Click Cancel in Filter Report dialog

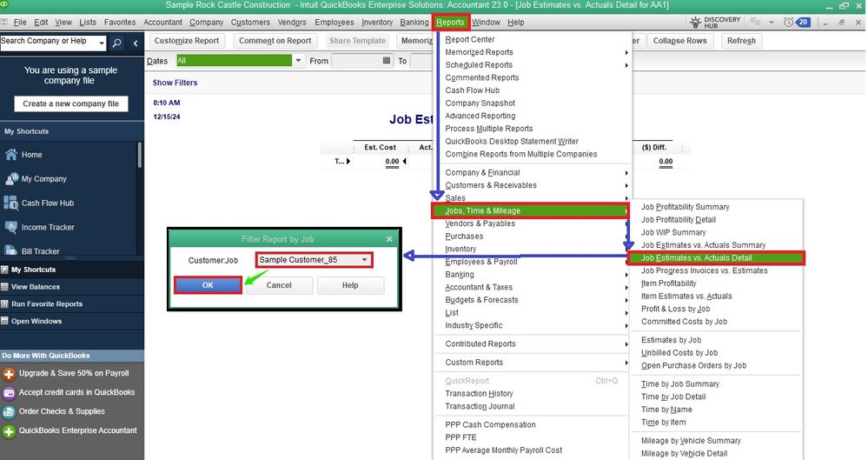pos(279,285)
